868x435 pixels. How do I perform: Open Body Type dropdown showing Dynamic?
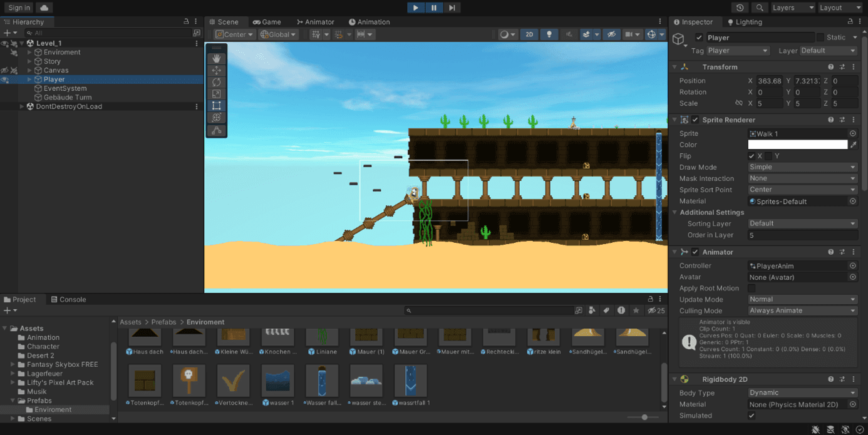802,393
